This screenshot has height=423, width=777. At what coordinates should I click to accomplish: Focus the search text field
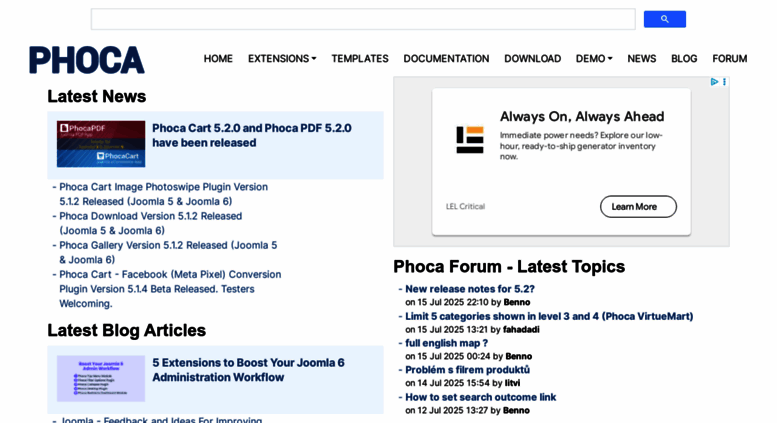363,19
